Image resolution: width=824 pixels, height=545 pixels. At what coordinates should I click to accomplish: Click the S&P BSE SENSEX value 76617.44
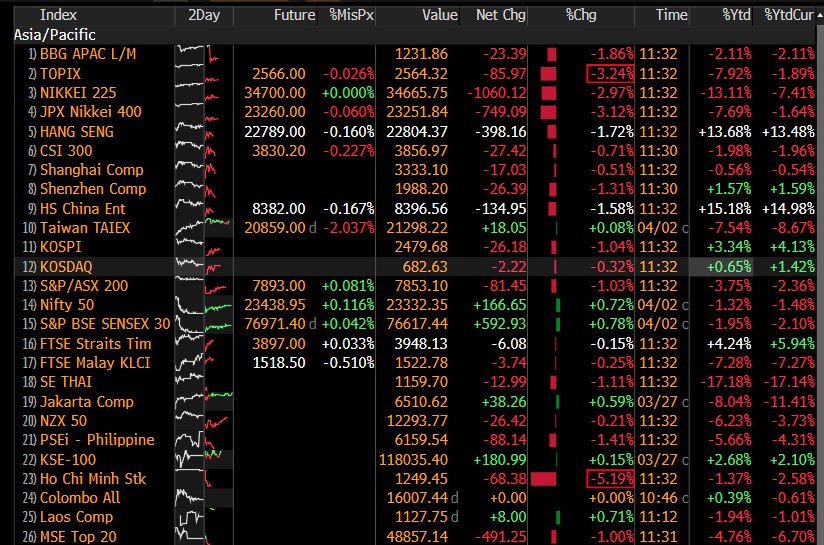click(417, 324)
